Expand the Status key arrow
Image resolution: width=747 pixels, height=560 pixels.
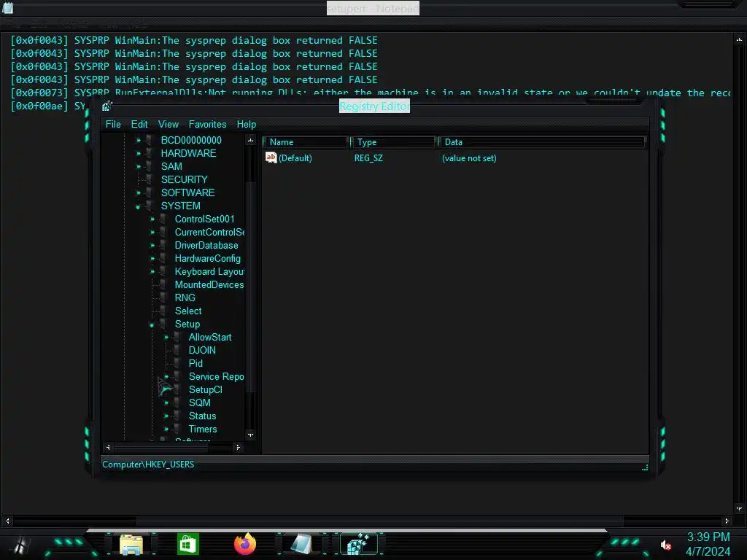[x=166, y=416]
